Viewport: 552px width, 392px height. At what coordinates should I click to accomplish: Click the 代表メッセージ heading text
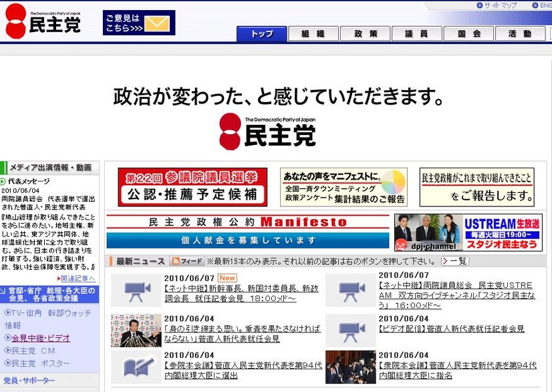click(x=29, y=182)
